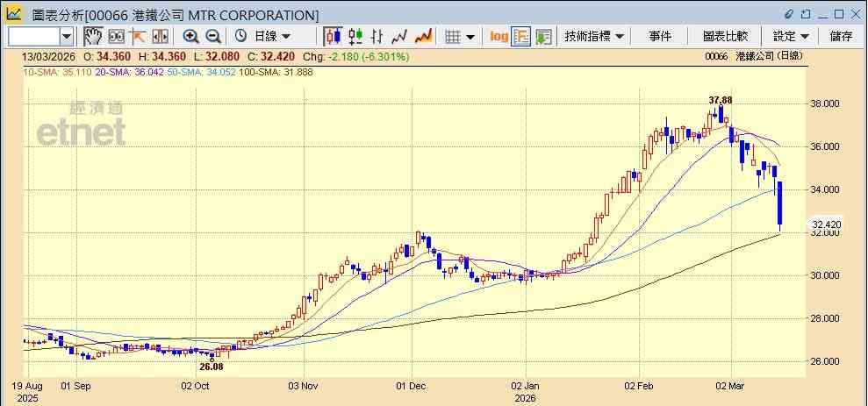Click the low price L: 32.080
The image size is (868, 406).
pos(219,56)
